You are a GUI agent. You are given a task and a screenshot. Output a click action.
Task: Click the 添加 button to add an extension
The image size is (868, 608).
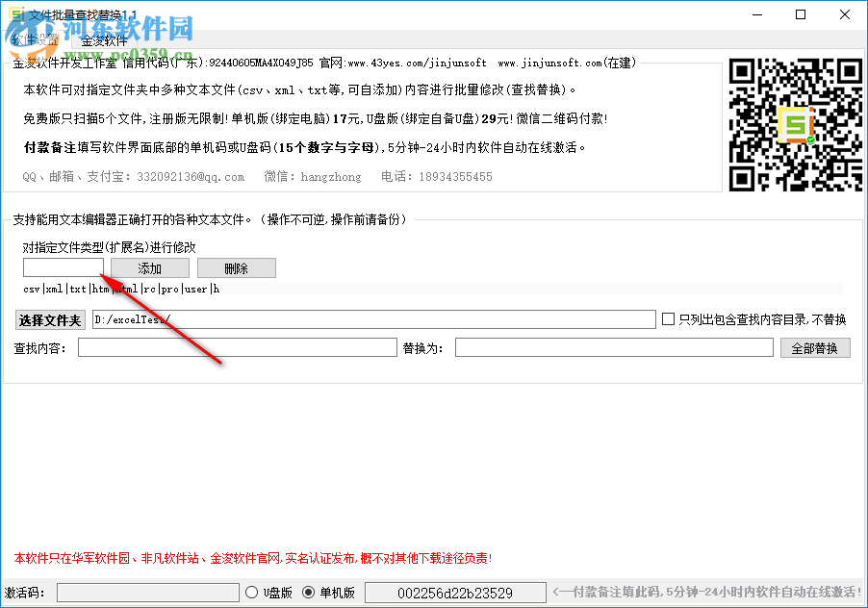coord(149,267)
